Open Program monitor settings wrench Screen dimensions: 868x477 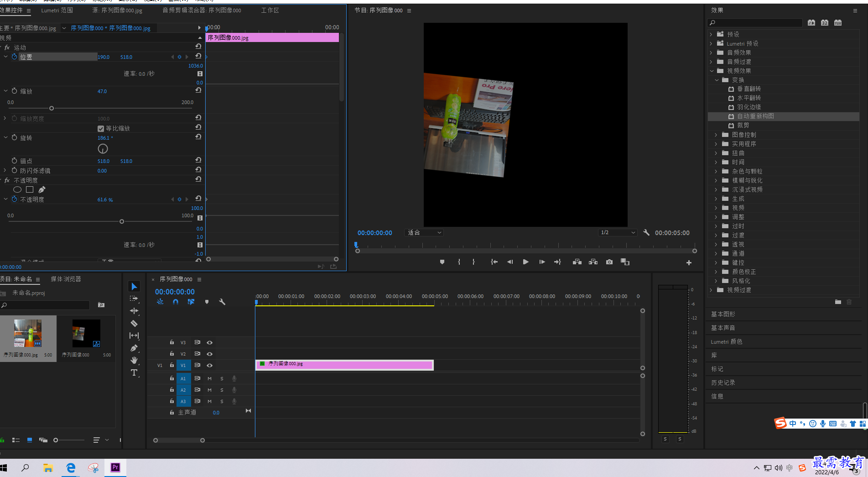646,232
